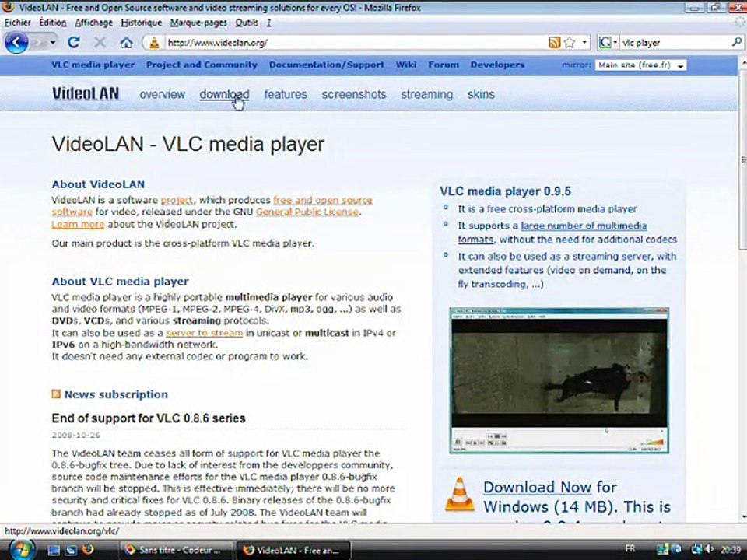The width and height of the screenshot is (747, 560).
Task: Go to the home page icon
Action: [x=126, y=43]
